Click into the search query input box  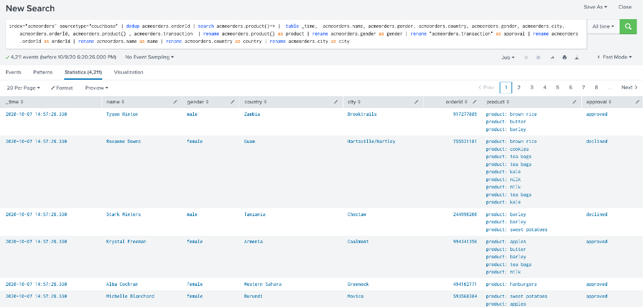(296, 34)
